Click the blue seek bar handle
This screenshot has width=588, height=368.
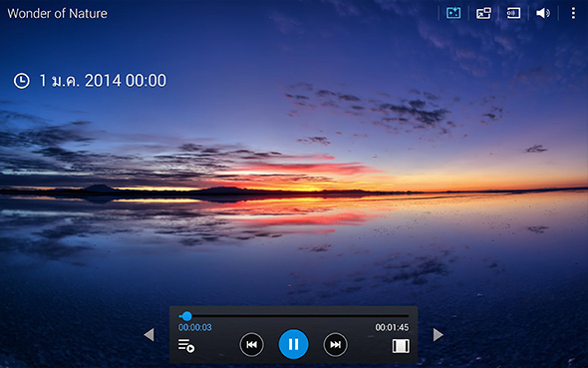tap(186, 316)
